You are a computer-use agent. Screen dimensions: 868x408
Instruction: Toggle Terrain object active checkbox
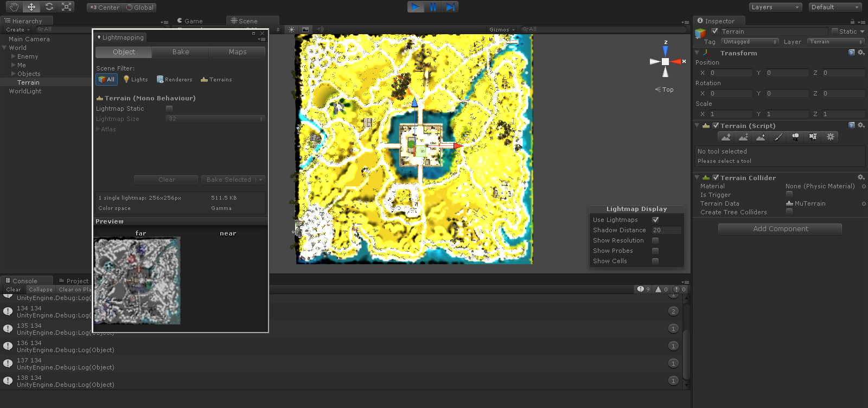(714, 31)
